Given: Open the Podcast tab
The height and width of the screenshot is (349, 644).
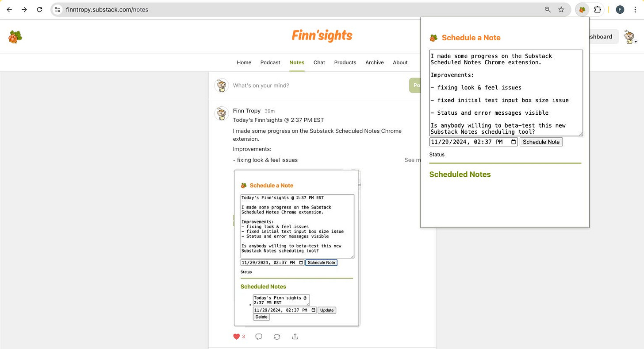Looking at the screenshot, I should [x=270, y=62].
